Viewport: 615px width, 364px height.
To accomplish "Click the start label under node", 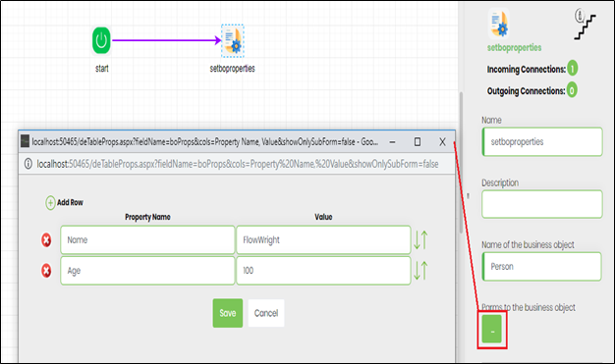I will [101, 69].
